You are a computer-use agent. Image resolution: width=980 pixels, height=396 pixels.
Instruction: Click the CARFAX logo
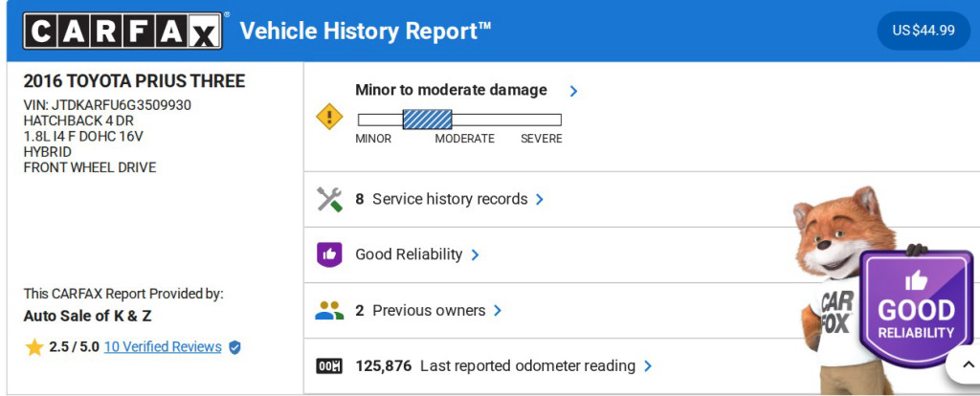[x=122, y=31]
